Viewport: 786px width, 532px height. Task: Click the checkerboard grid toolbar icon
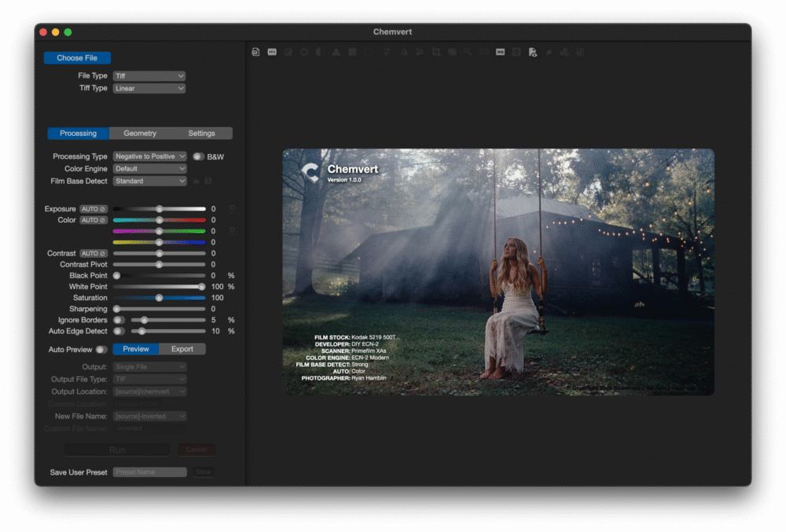(352, 52)
